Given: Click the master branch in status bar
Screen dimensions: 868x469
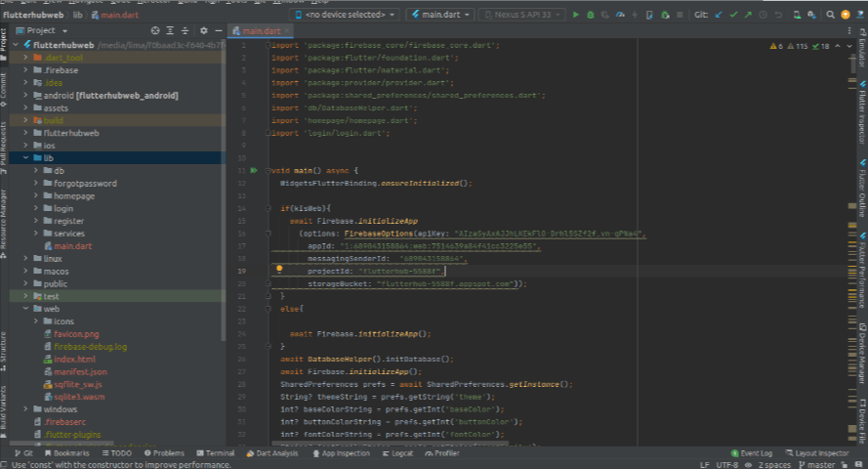Looking at the screenshot, I should [x=818, y=464].
